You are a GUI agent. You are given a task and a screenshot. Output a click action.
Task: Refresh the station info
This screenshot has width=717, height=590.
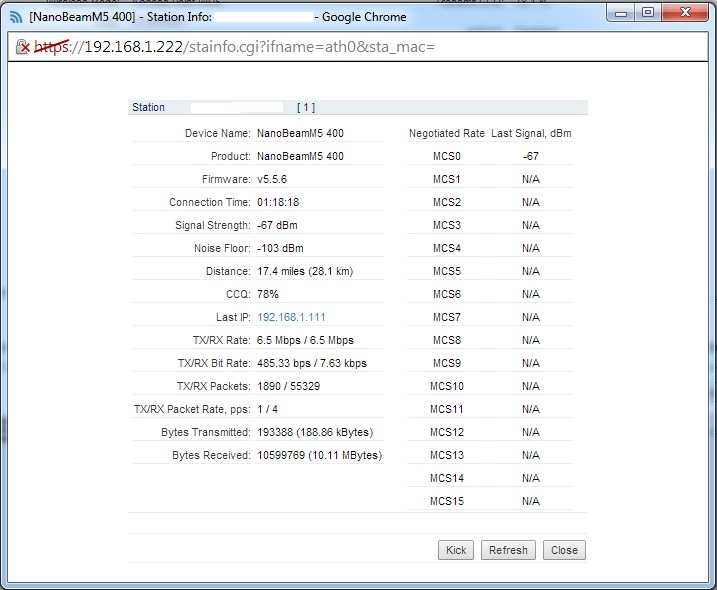tap(508, 550)
